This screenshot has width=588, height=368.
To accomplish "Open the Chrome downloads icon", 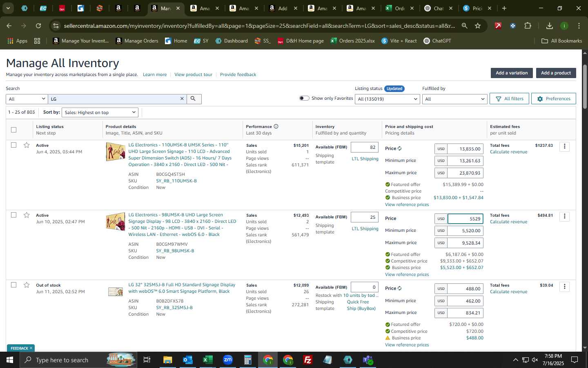I will 549,26.
